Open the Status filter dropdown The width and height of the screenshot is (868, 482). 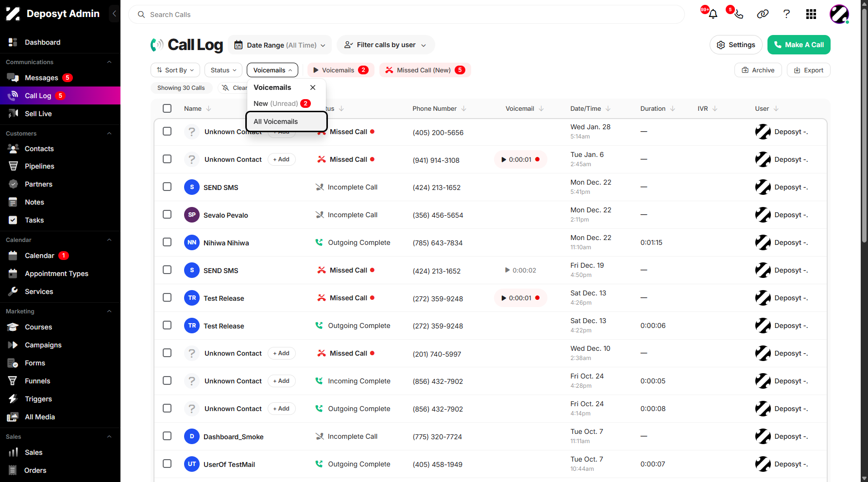[223, 70]
